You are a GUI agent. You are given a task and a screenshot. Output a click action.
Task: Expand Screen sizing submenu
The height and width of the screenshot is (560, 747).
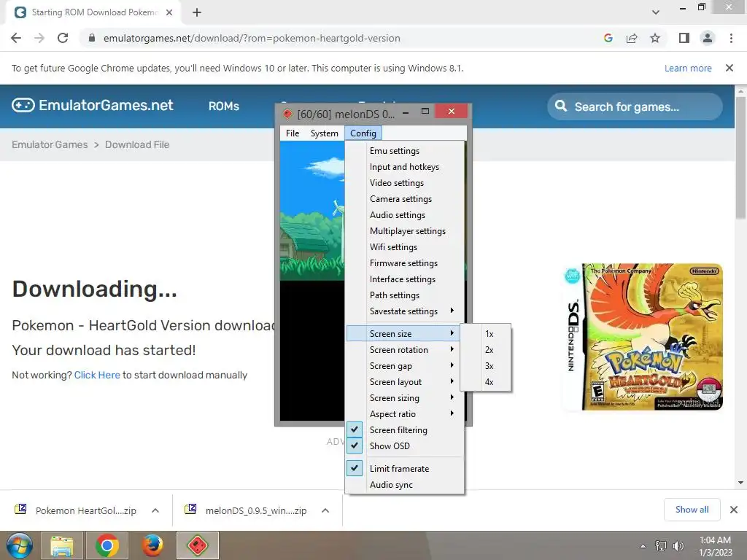click(x=404, y=398)
